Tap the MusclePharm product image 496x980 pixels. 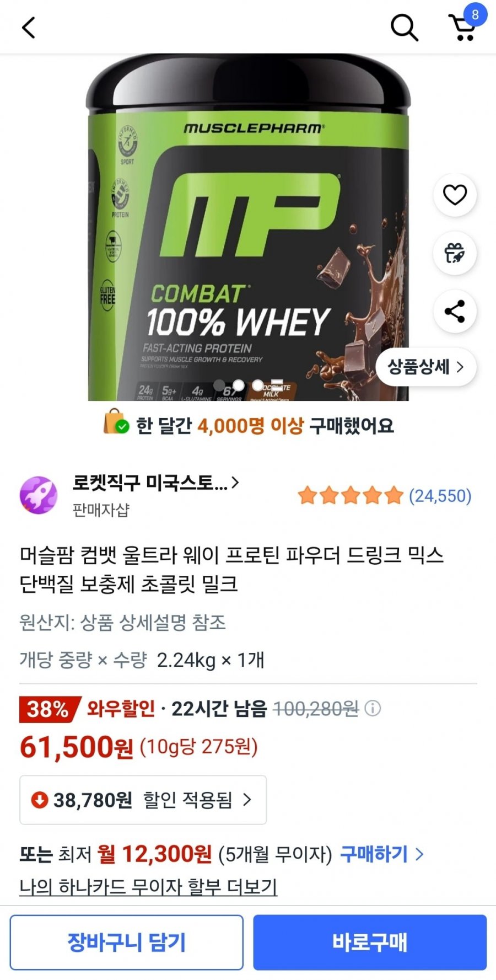click(248, 227)
